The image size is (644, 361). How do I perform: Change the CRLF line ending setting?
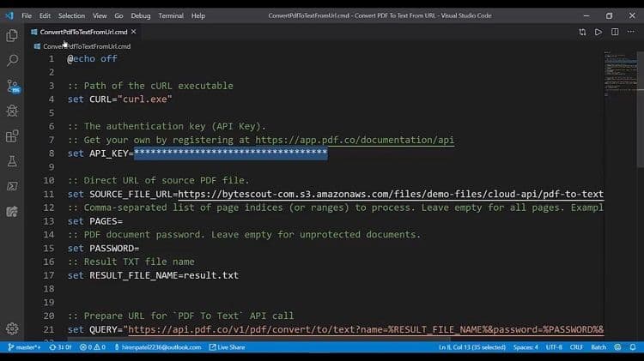[574, 347]
